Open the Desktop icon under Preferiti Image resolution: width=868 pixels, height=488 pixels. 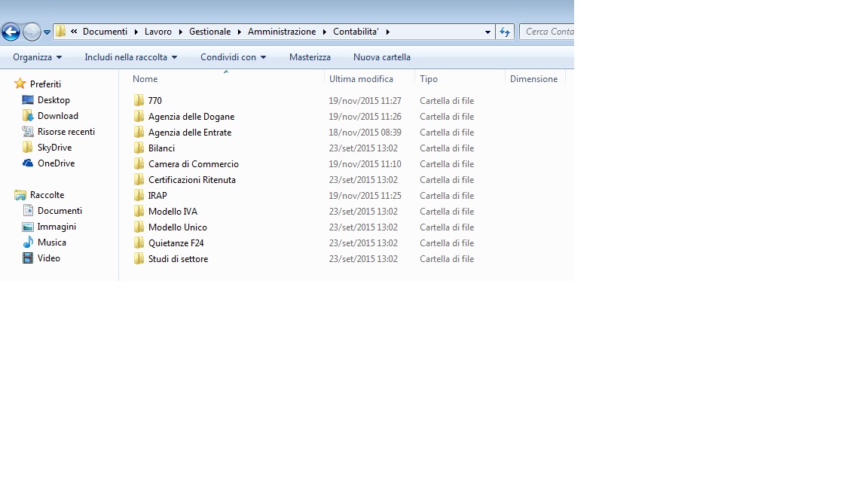(28, 100)
